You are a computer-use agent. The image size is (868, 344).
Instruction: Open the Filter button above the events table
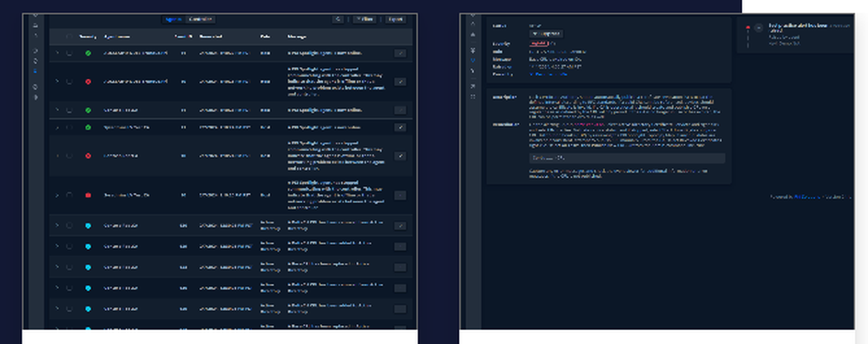point(365,19)
